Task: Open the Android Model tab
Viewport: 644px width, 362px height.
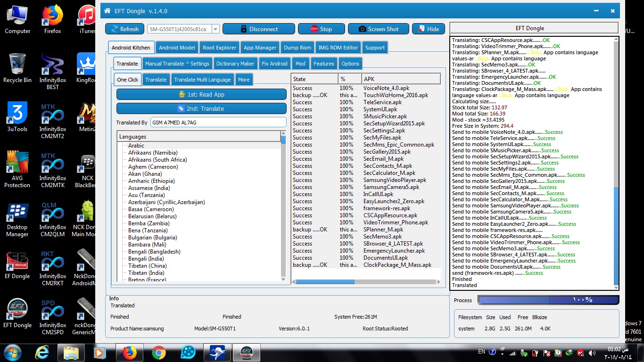Action: point(177,48)
